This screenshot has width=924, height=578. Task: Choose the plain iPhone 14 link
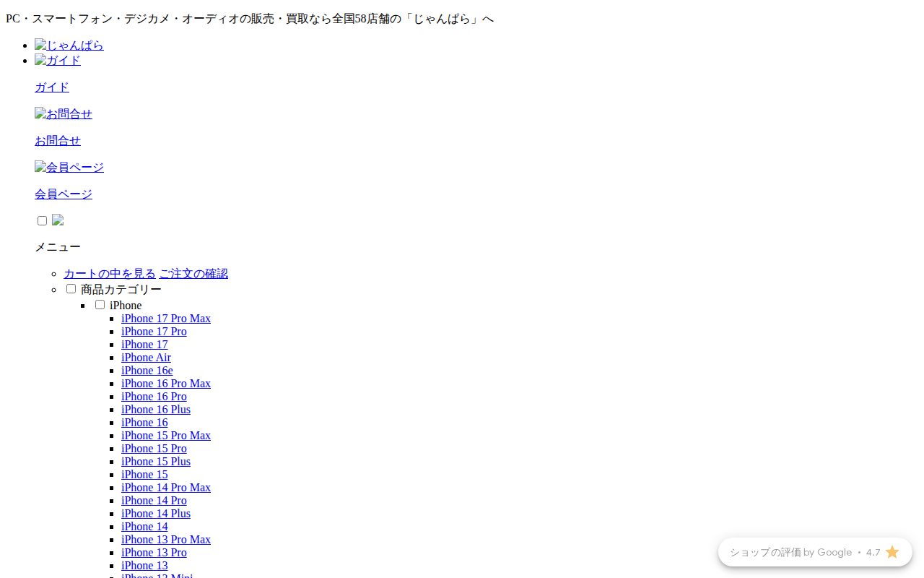[144, 527]
